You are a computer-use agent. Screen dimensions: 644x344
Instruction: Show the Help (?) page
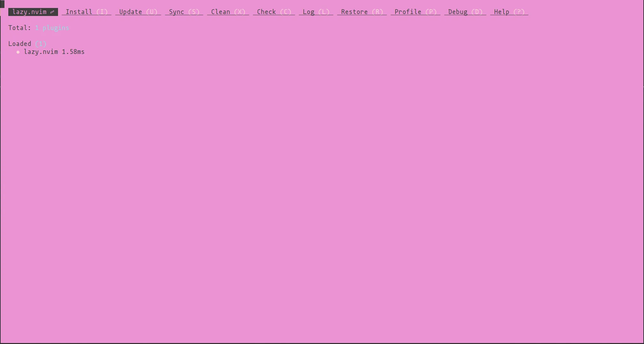click(509, 12)
